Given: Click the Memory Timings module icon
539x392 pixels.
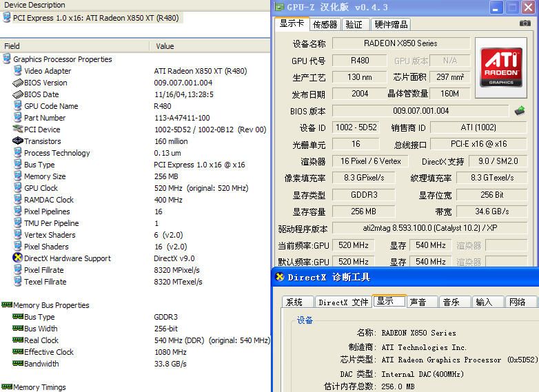Looking at the screenshot, I should point(7,386).
